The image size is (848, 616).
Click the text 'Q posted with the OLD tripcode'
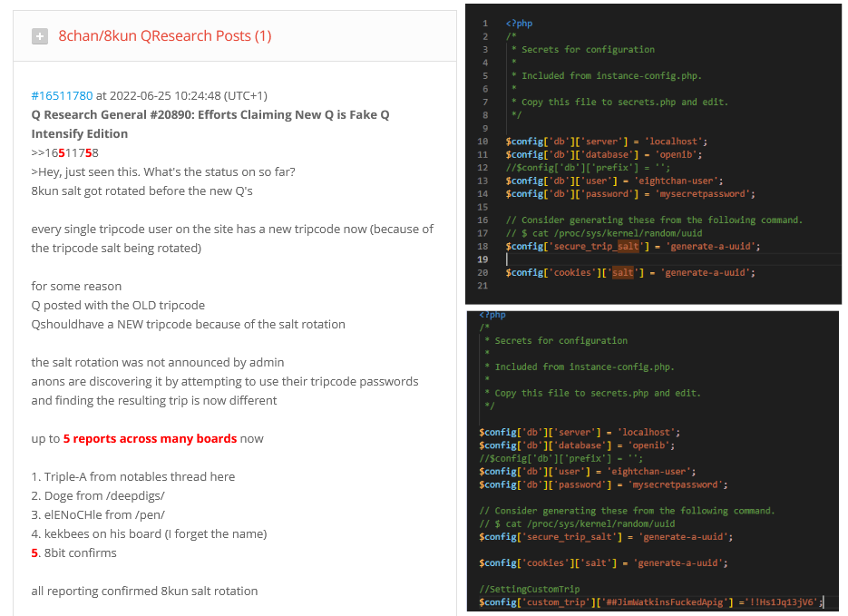[x=118, y=305]
